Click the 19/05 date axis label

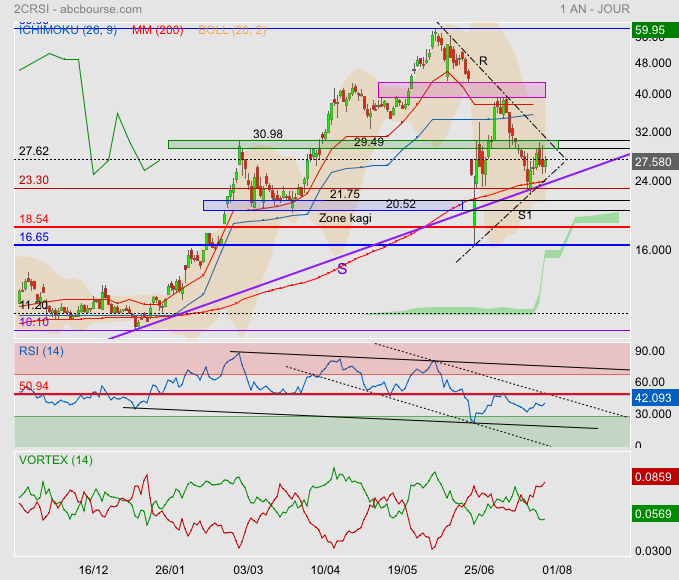click(x=402, y=570)
